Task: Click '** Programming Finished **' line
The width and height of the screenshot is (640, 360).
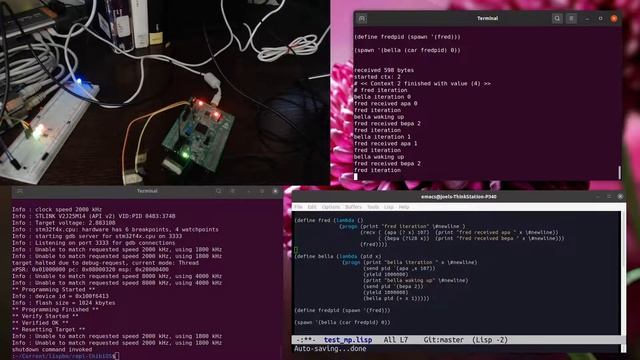Action: coord(55,309)
